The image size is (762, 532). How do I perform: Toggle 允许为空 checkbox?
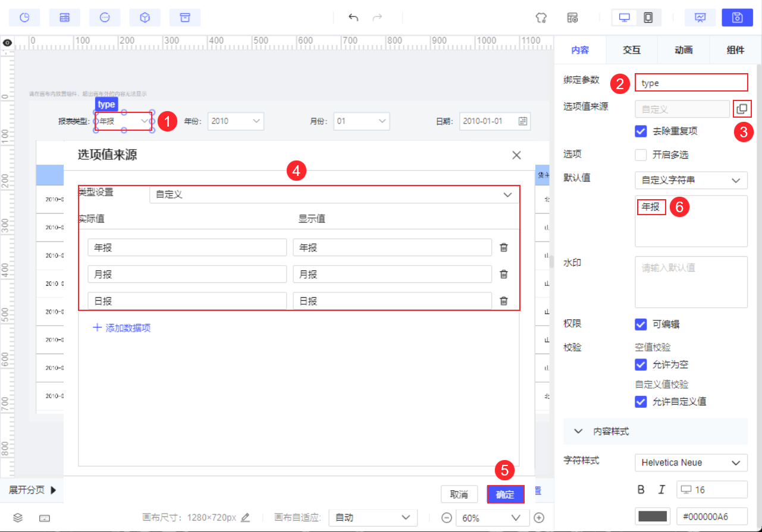(641, 364)
